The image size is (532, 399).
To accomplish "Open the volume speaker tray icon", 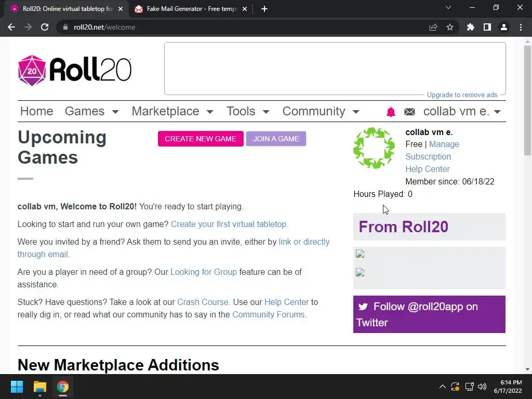I will (482, 387).
